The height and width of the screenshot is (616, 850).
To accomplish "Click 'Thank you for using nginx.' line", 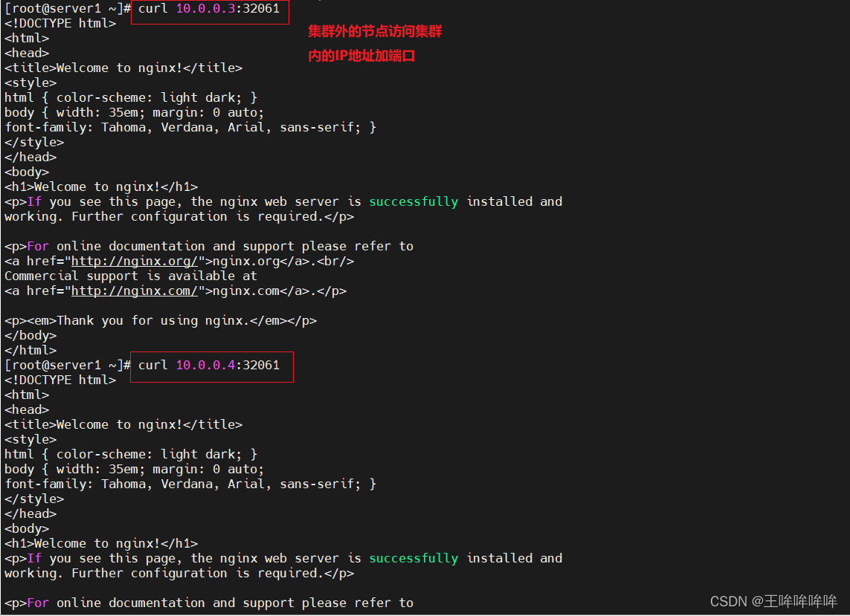I will tap(161, 321).
